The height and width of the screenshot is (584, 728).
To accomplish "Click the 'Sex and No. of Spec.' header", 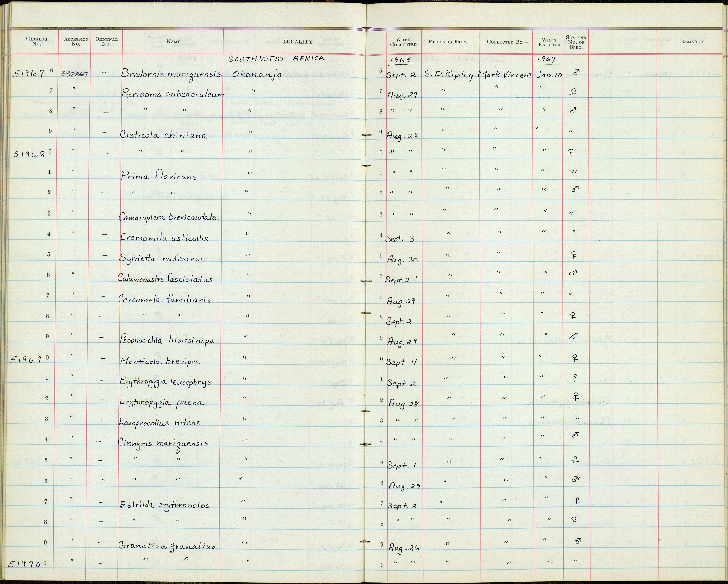I will (x=576, y=42).
